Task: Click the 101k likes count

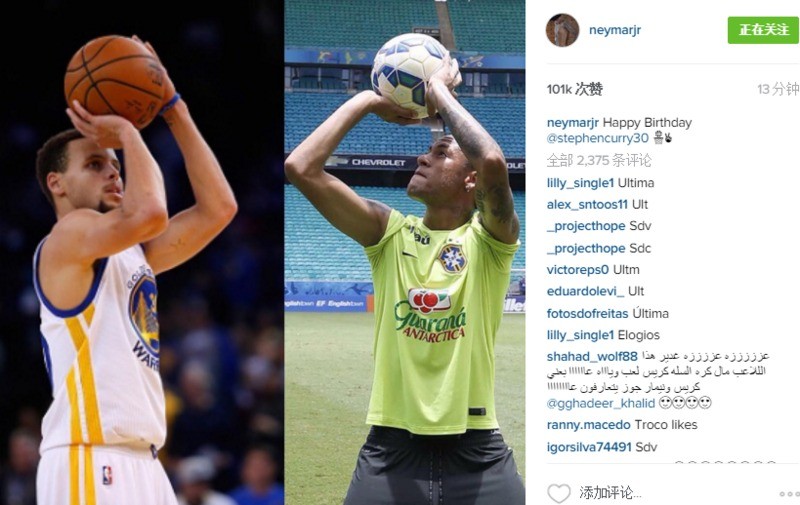Action: (x=574, y=89)
